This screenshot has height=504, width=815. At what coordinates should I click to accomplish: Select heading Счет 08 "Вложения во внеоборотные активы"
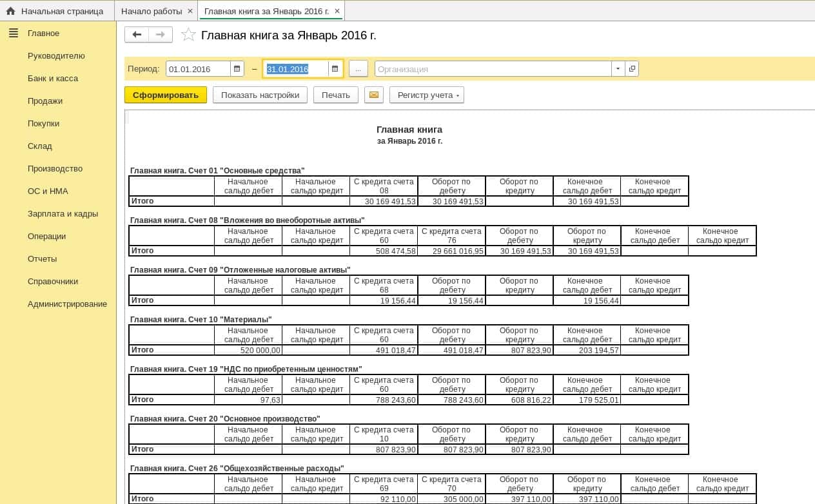pos(247,220)
